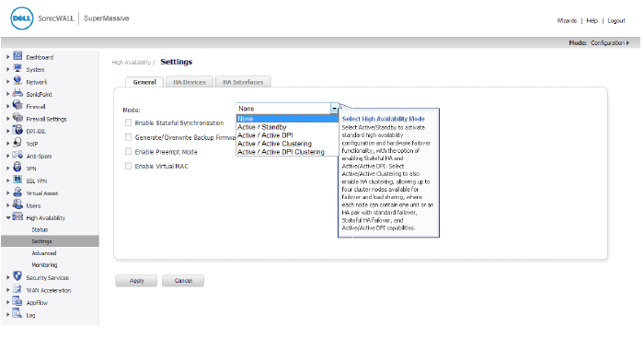
Task: Open the Users menu label
Action: (34, 205)
